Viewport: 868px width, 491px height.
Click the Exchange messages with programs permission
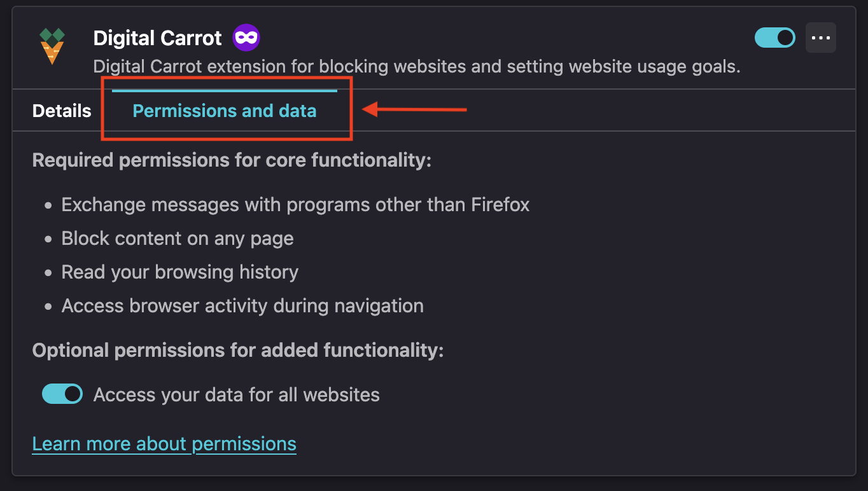[295, 205]
